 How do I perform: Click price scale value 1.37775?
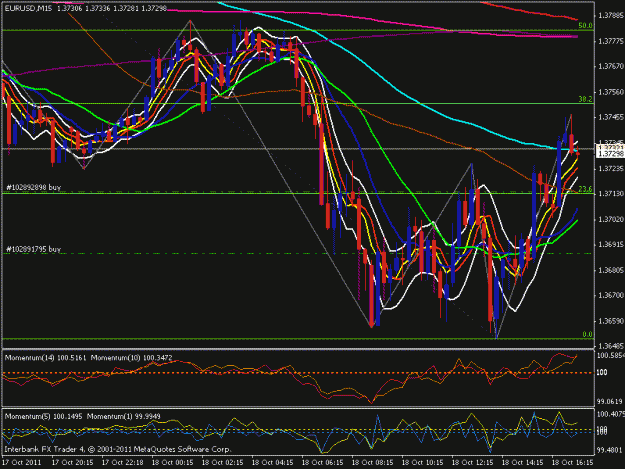611,41
